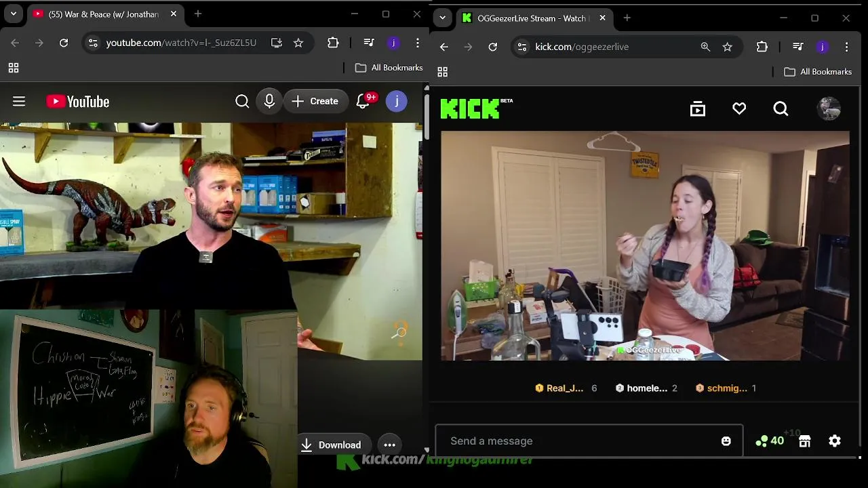The image size is (868, 488).
Task: Open media controls in Kick browser window
Action: tap(798, 47)
